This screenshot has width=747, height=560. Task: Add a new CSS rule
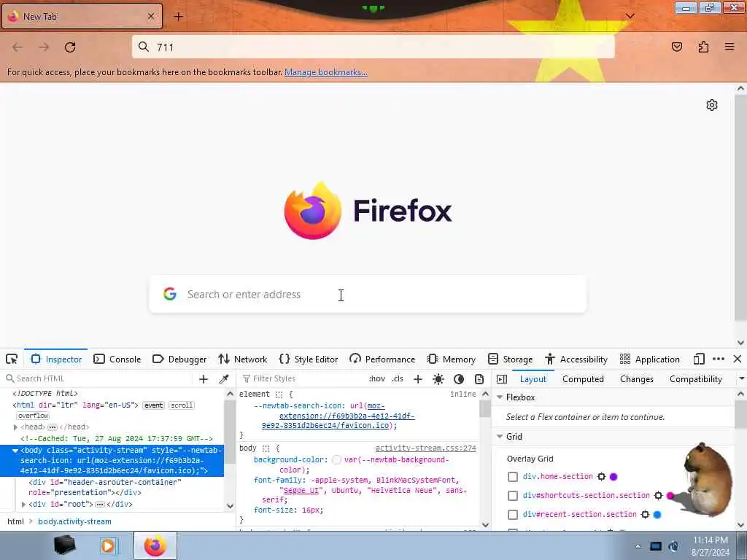point(418,379)
